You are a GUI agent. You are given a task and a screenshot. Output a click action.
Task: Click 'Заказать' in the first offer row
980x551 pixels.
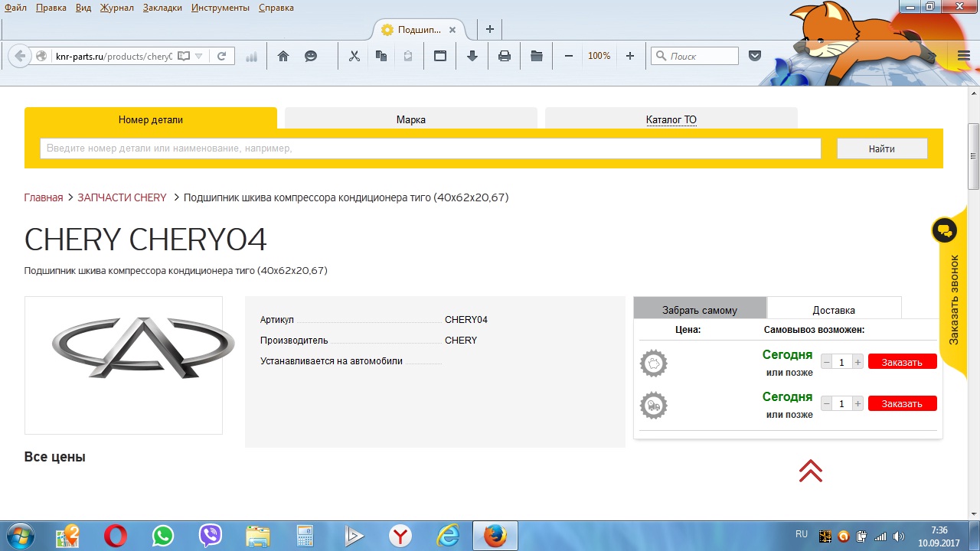tap(902, 362)
